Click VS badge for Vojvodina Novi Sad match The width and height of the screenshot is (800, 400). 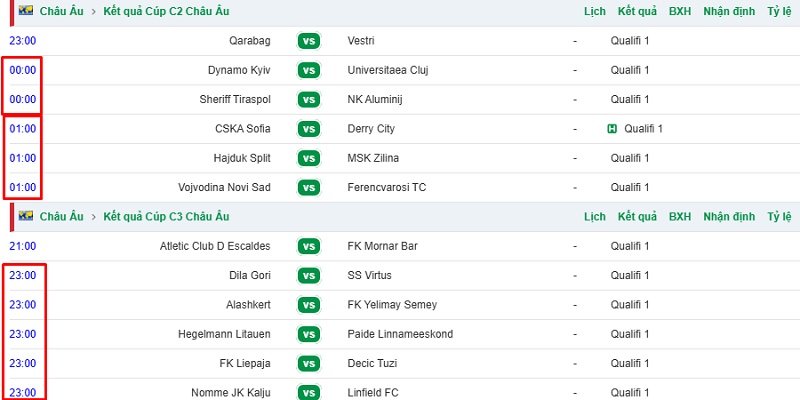309,188
